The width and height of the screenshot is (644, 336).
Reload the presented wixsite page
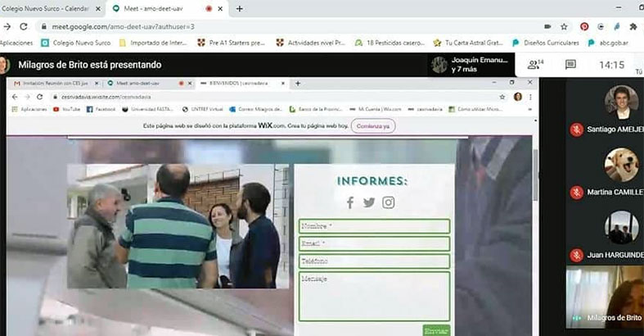tap(40, 97)
